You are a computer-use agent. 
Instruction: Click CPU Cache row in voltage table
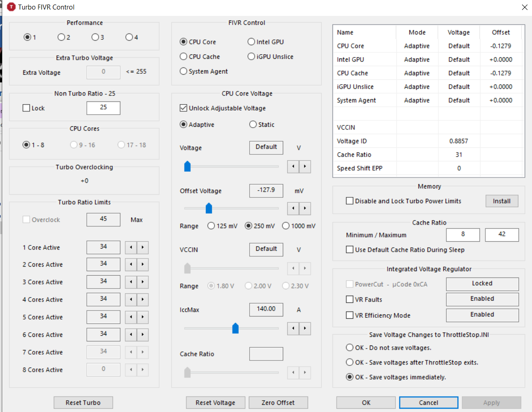pos(428,73)
